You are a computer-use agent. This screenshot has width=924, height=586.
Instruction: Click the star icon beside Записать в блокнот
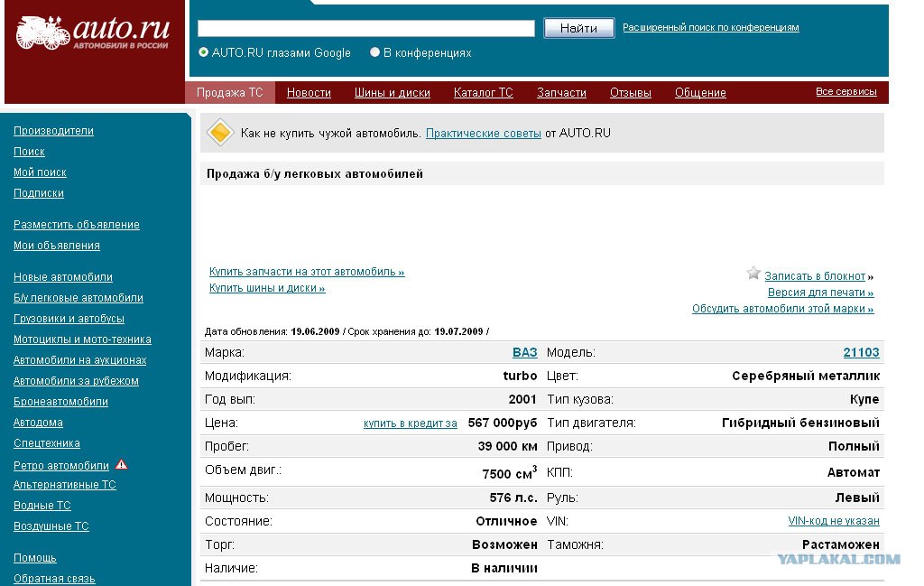pyautogui.click(x=753, y=273)
